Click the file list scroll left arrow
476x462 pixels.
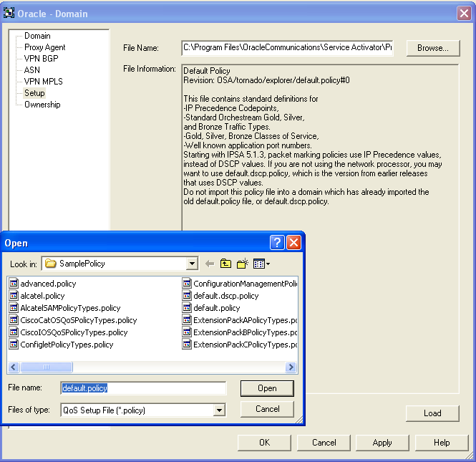pos(14,367)
